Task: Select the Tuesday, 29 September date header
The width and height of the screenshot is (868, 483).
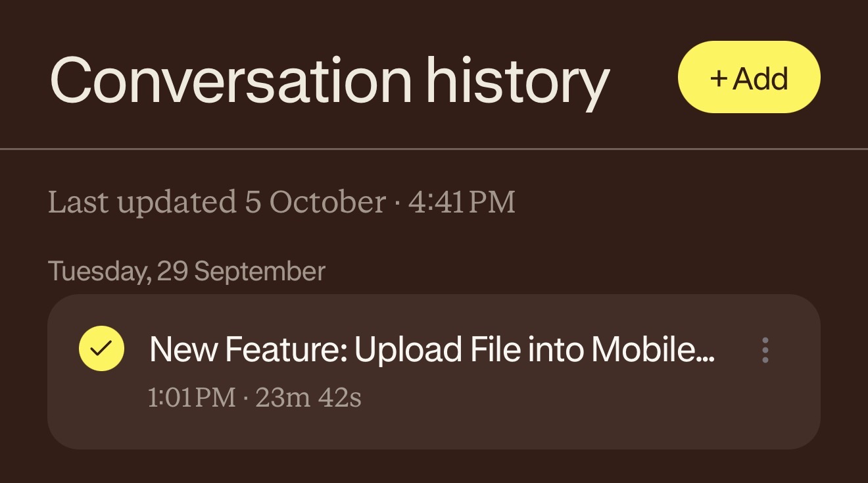Action: [x=187, y=271]
